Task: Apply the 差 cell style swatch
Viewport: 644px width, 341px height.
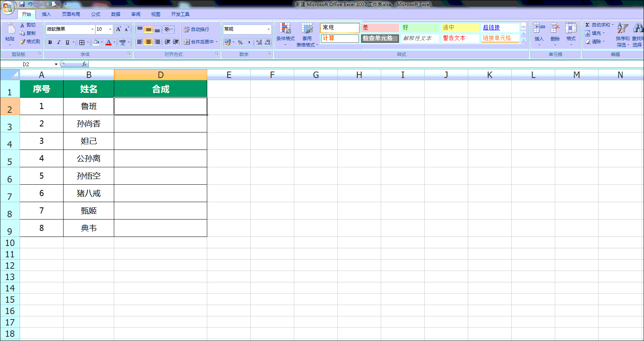Action: [380, 28]
